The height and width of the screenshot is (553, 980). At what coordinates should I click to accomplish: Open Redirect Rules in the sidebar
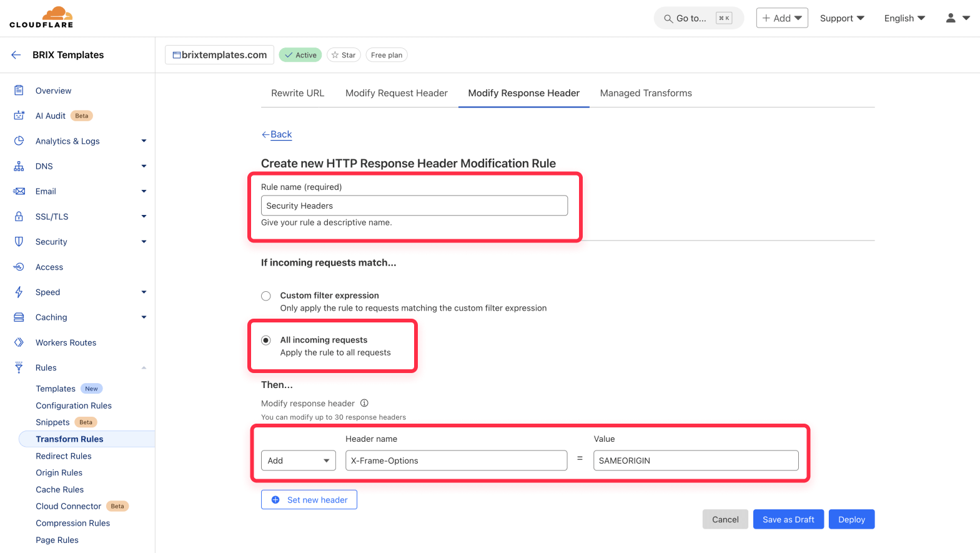pyautogui.click(x=64, y=456)
